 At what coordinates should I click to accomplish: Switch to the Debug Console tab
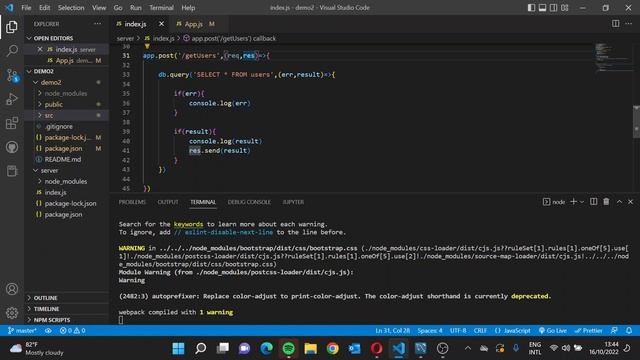point(249,202)
